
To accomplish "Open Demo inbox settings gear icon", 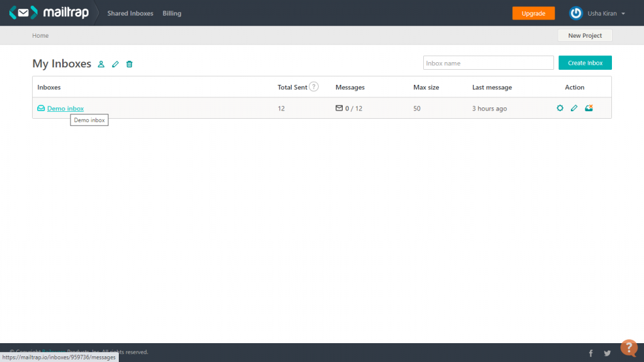I will [560, 108].
